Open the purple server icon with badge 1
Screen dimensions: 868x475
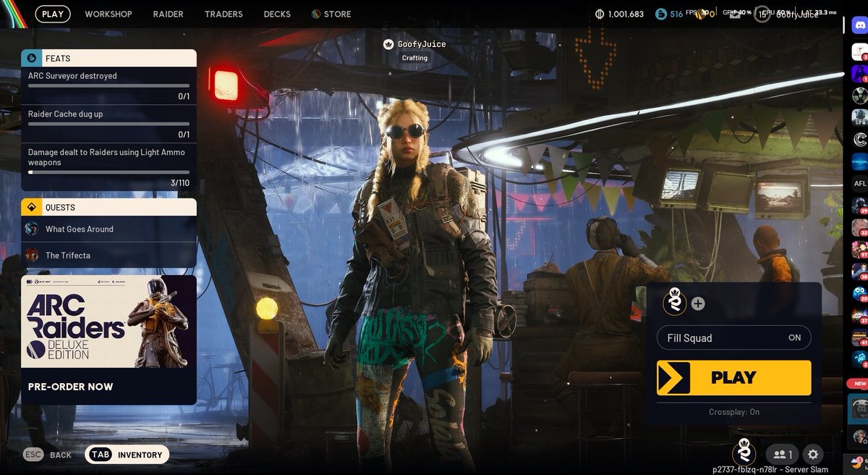[859, 74]
